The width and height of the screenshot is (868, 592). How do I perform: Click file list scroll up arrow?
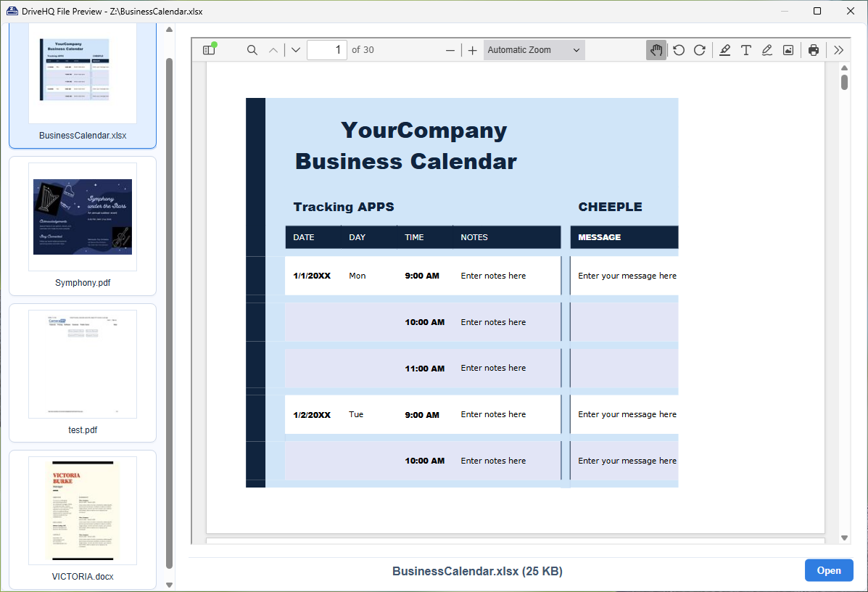coord(170,29)
